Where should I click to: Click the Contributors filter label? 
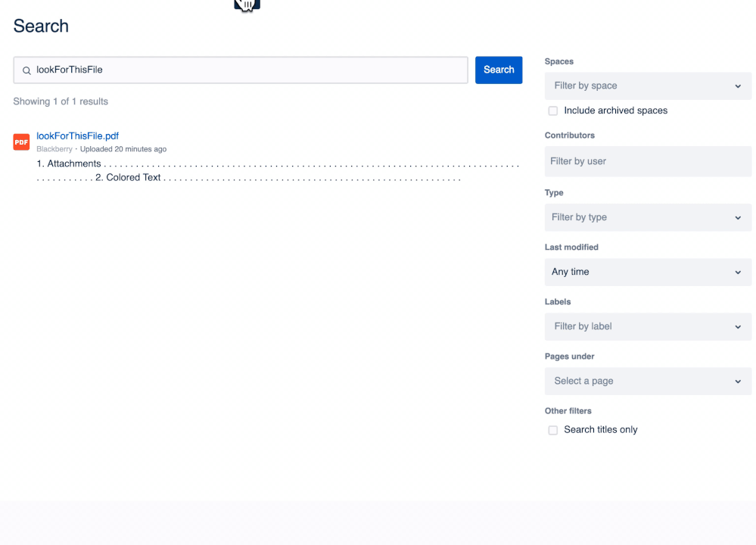pos(569,135)
